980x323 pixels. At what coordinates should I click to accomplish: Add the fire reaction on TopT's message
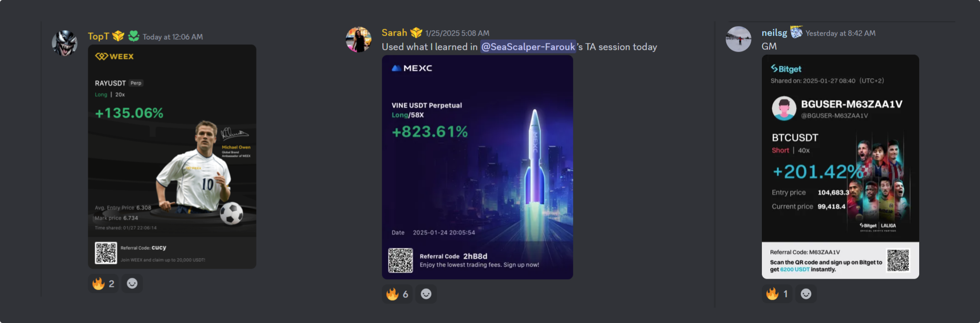coord(103,284)
